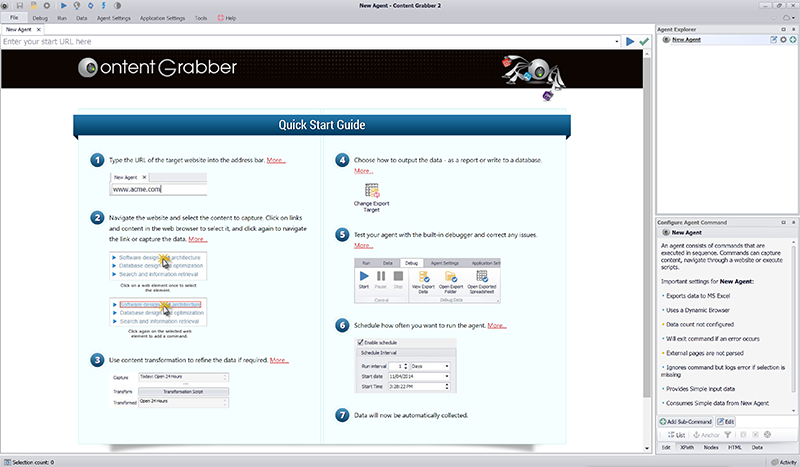The width and height of the screenshot is (800, 467).
Task: Click the crosshair target icon in command toolbar
Action: pos(767,435)
